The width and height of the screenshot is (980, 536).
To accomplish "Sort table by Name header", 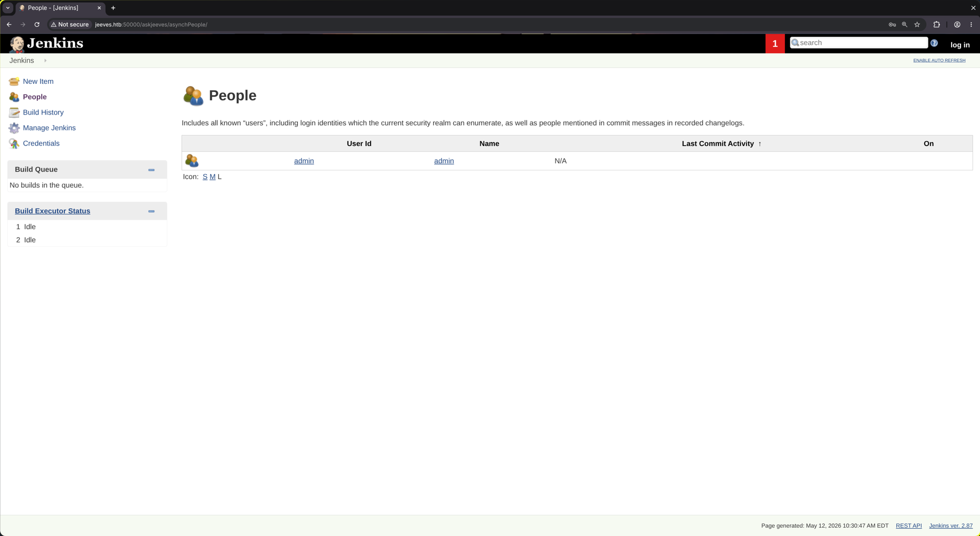I will click(489, 144).
